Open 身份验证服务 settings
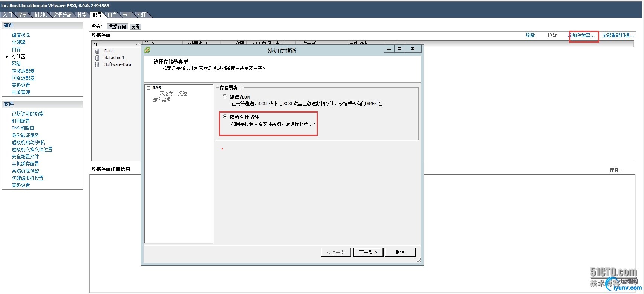The width and height of the screenshot is (644, 294). pos(25,135)
